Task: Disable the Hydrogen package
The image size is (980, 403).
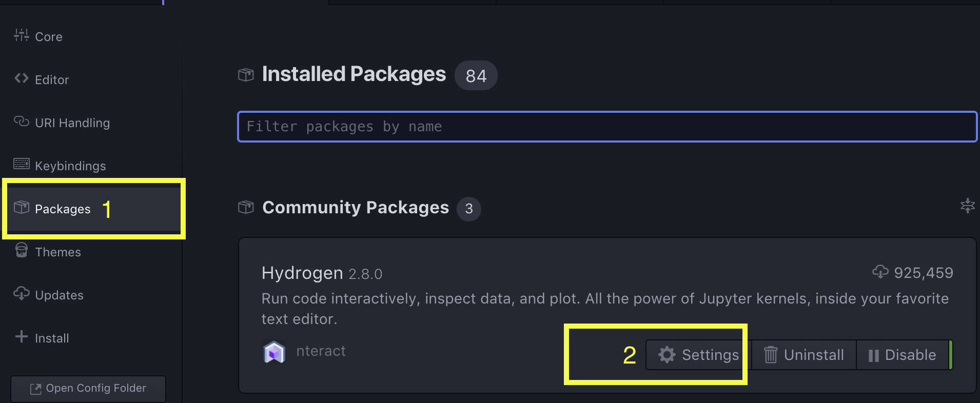Action: coord(903,354)
